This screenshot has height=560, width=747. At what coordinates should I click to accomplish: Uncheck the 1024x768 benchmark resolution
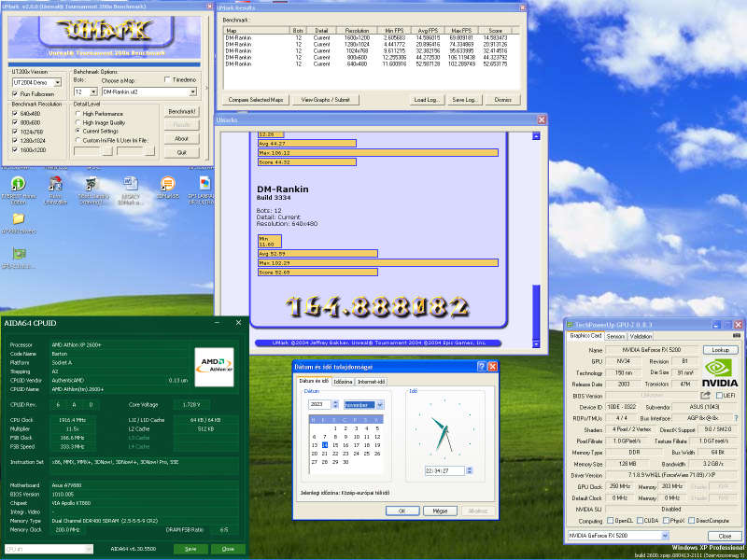[x=15, y=132]
